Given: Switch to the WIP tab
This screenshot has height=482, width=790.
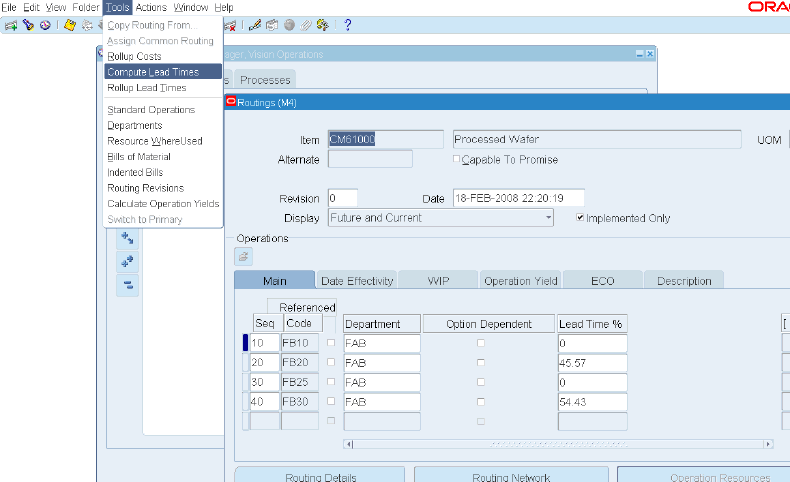Looking at the screenshot, I should point(438,281).
